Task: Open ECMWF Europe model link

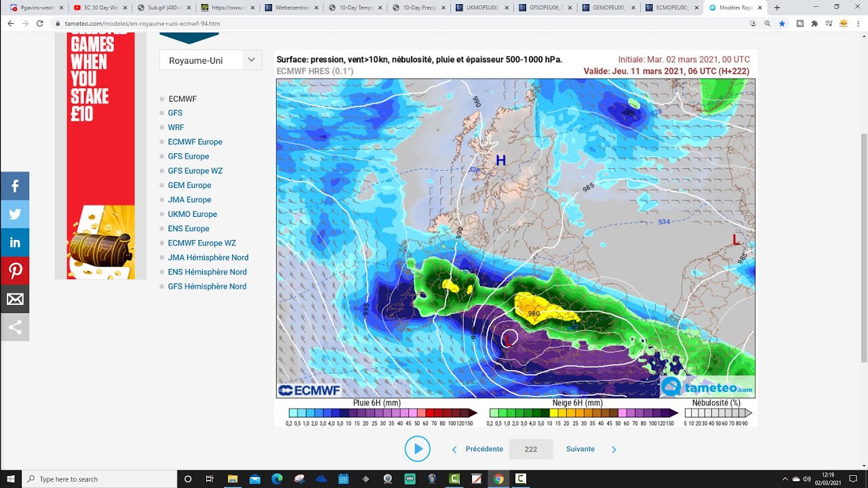Action: 195,142
